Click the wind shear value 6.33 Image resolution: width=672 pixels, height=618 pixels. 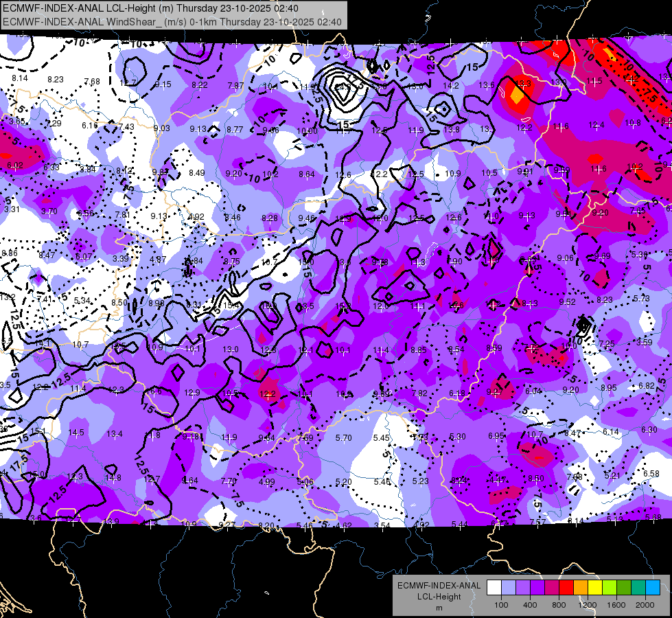tap(51, 168)
